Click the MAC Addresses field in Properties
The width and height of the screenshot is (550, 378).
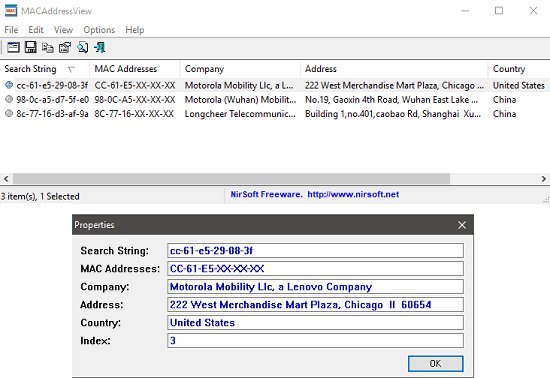click(x=315, y=269)
